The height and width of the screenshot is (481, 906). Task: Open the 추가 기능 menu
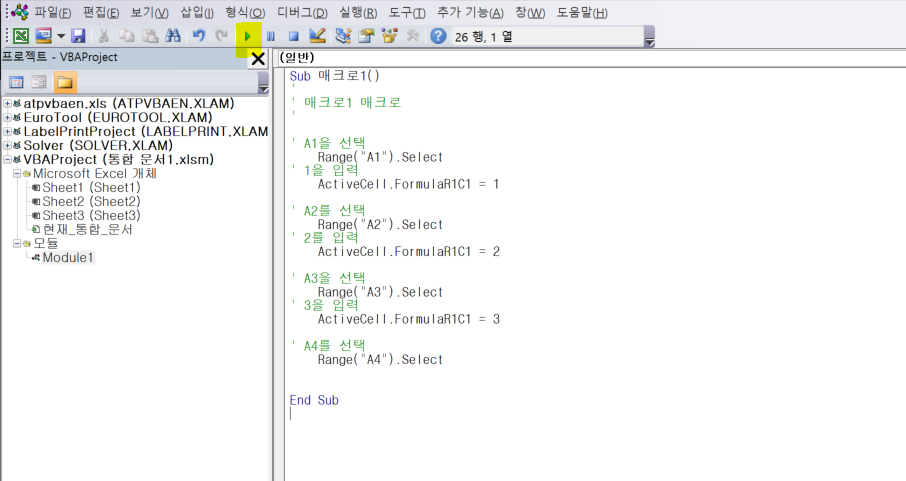pyautogui.click(x=470, y=13)
